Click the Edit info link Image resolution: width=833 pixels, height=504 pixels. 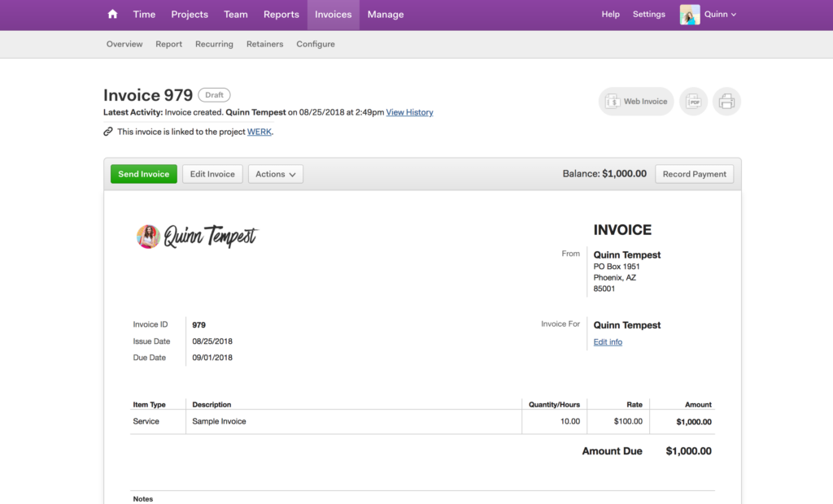[x=608, y=342]
